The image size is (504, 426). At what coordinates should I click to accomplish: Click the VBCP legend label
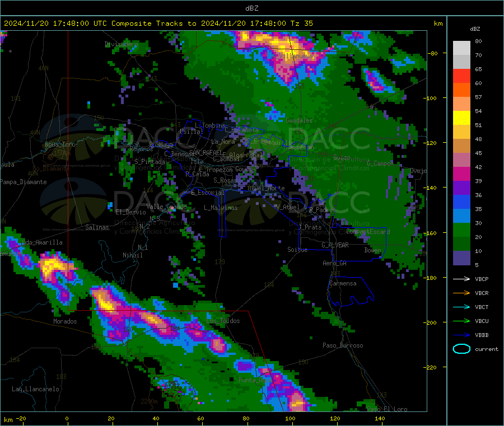coord(482,279)
